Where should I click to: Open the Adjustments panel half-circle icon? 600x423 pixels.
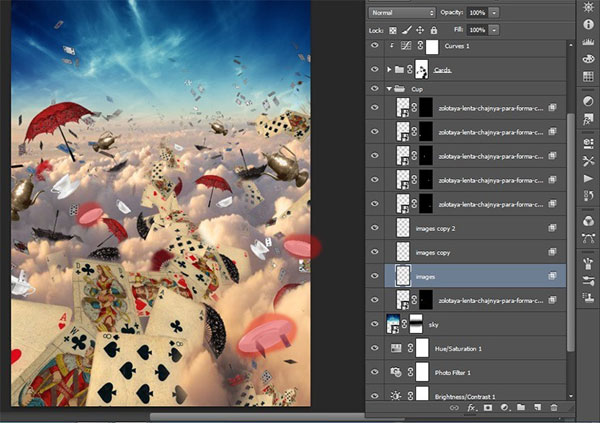(x=588, y=101)
